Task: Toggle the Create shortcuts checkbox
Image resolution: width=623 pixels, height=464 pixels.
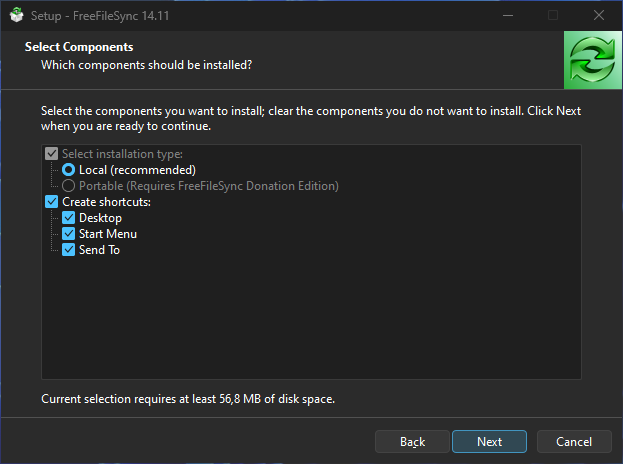Action: (52, 202)
